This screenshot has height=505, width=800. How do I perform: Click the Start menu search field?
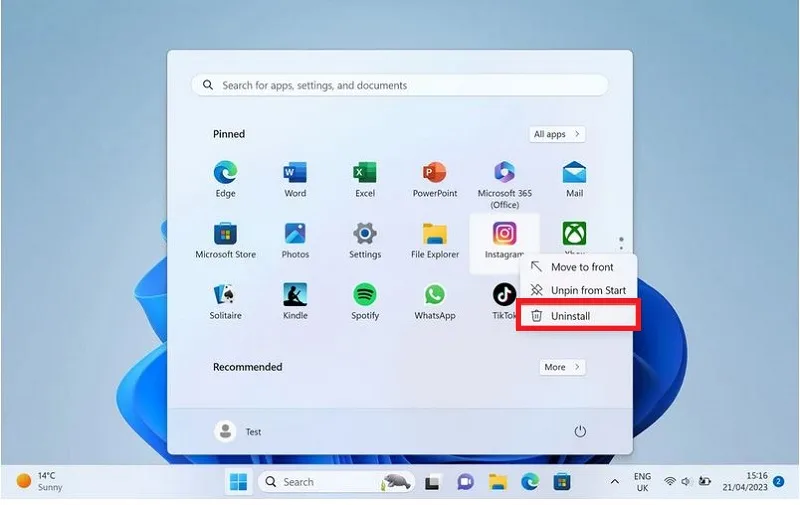coord(399,85)
